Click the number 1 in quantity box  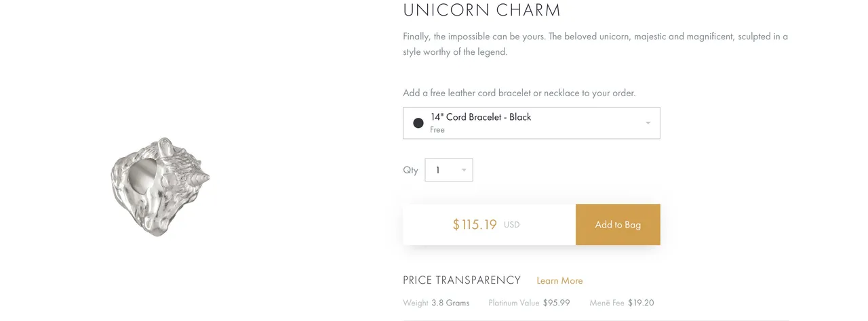pos(438,170)
